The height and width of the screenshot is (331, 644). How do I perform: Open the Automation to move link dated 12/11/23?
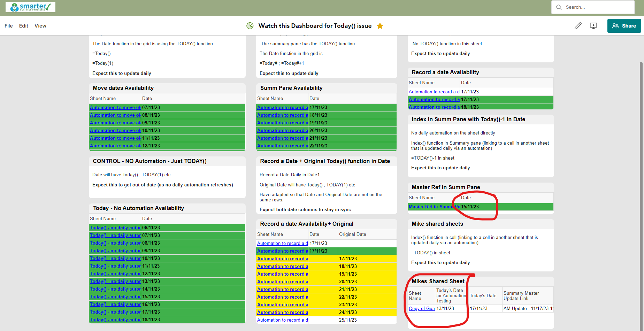coord(115,146)
